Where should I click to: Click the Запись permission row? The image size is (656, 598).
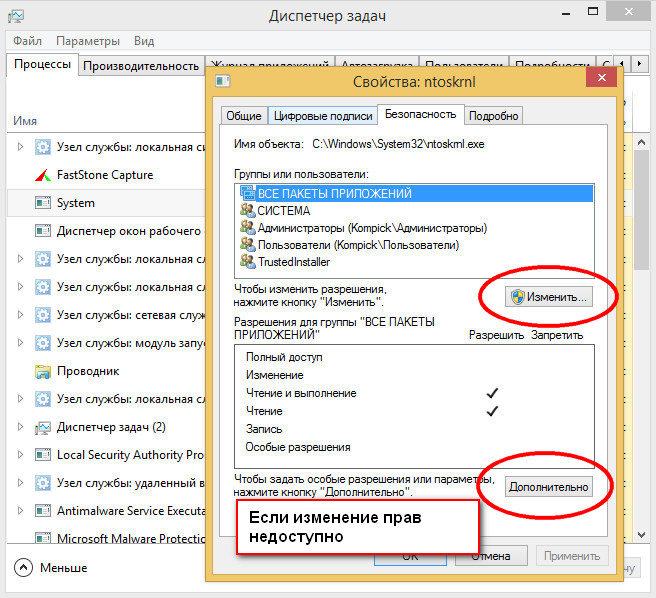click(x=414, y=429)
